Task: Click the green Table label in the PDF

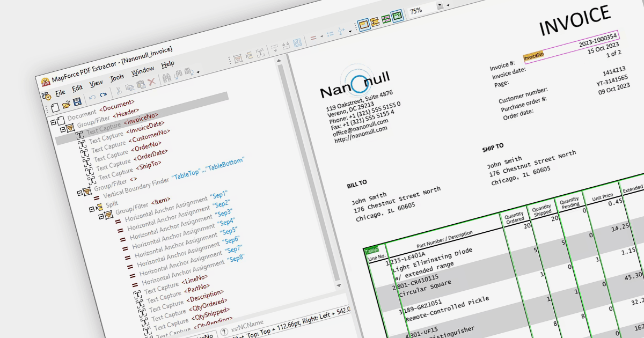Action: point(371,251)
